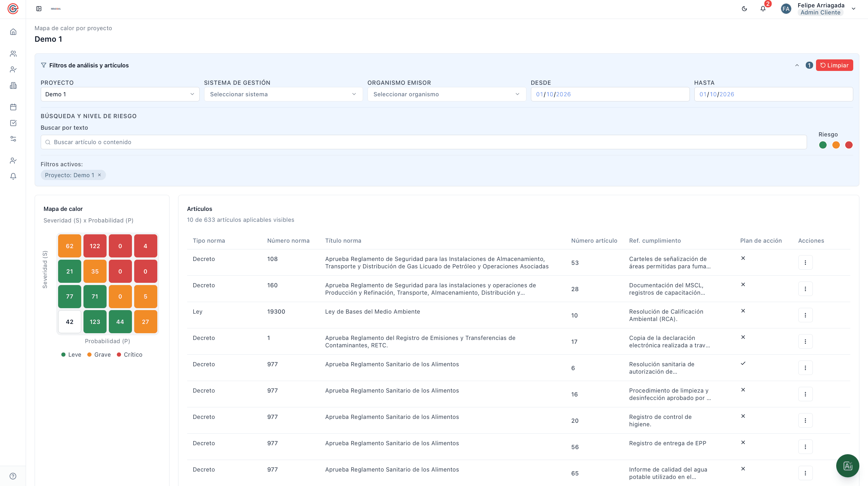Image resolution: width=868 pixels, height=486 pixels.
Task: Filter by red critical risk dot
Action: coord(849,145)
